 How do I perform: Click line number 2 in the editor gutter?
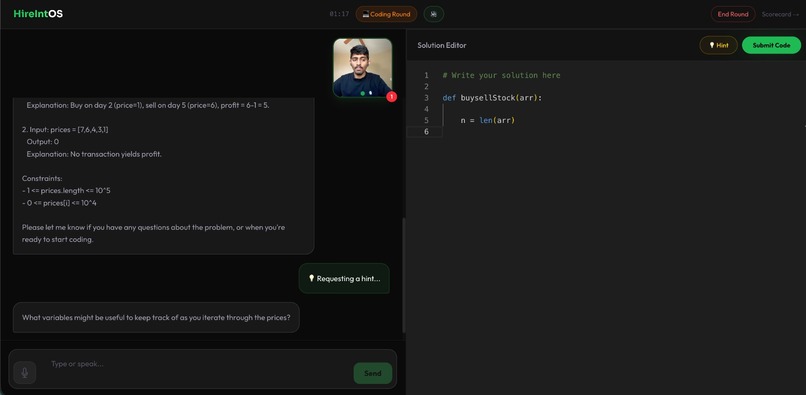(426, 86)
